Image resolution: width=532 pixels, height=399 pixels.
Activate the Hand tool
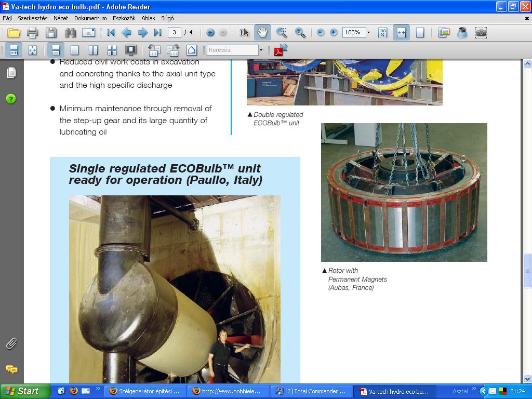[262, 33]
